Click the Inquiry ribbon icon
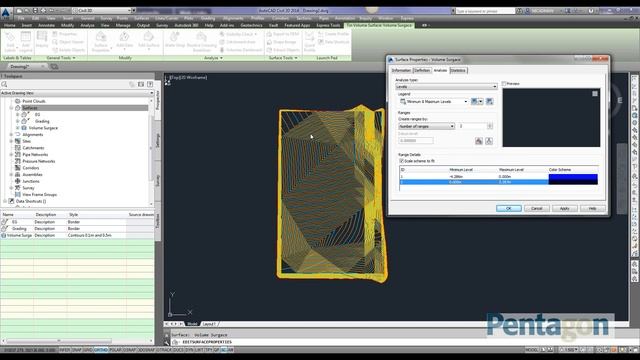This screenshot has width=640, height=360. click(42, 37)
